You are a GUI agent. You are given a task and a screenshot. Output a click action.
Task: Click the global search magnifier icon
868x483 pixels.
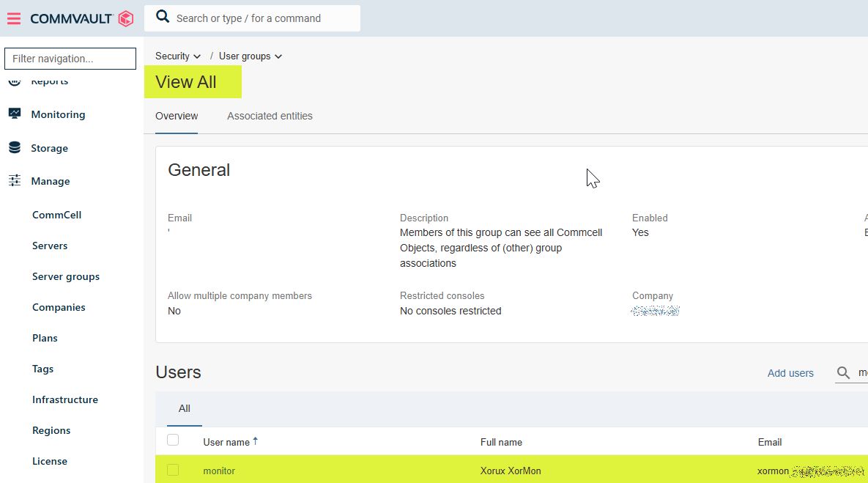click(x=163, y=18)
